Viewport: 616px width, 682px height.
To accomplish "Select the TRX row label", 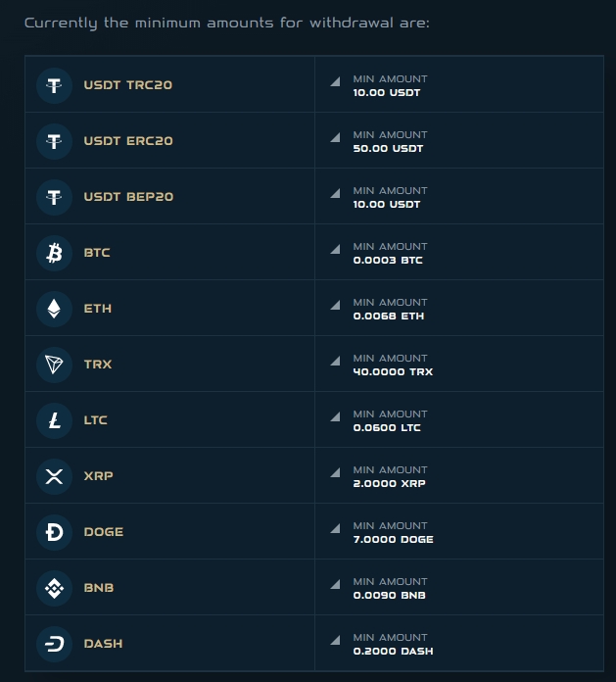I will 98,365.
